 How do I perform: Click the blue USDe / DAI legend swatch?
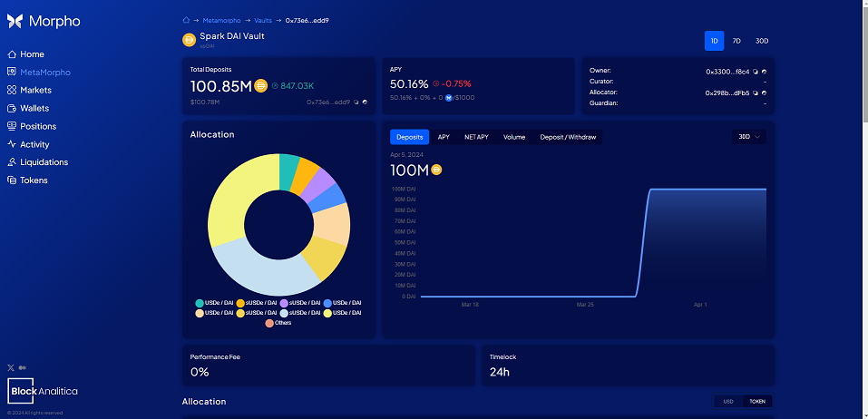[327, 303]
